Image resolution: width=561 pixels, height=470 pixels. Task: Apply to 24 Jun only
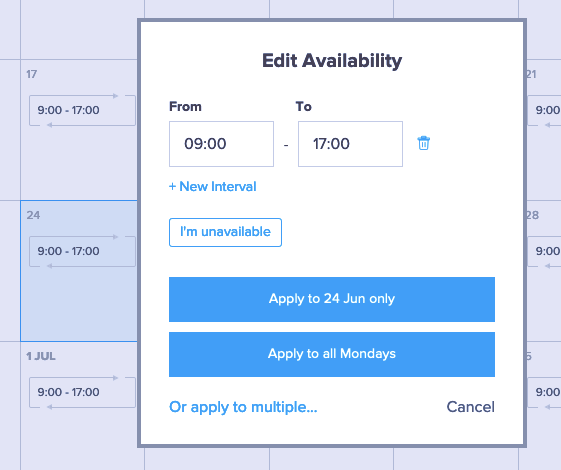click(332, 299)
